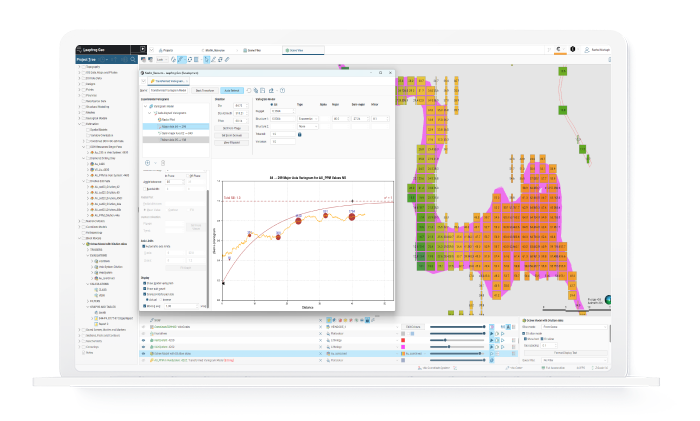Click the ruler measurement tool in scene toolbar
The image size is (700, 421).
(227, 60)
